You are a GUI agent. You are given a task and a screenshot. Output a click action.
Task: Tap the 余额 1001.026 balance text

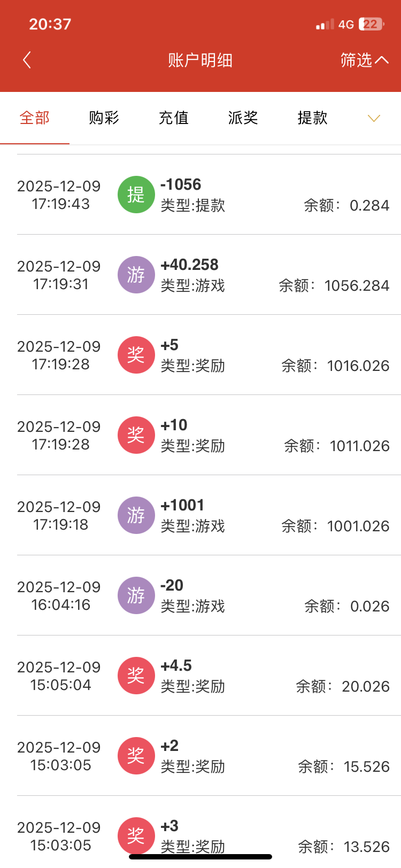[x=335, y=526]
